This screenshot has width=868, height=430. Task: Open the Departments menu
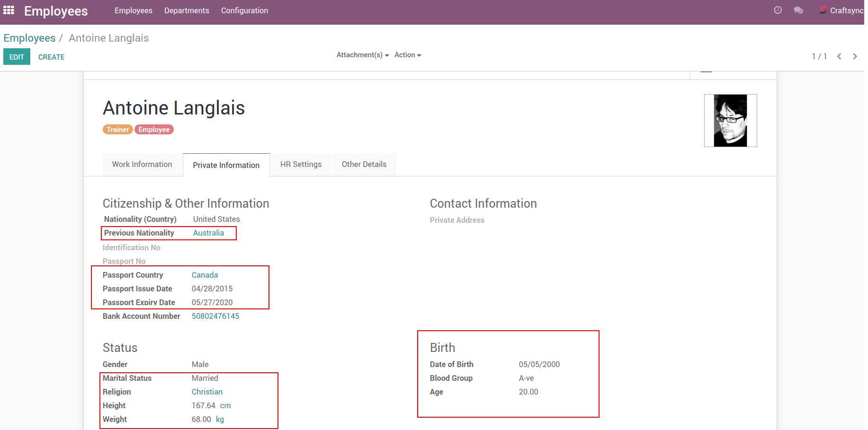pos(187,10)
